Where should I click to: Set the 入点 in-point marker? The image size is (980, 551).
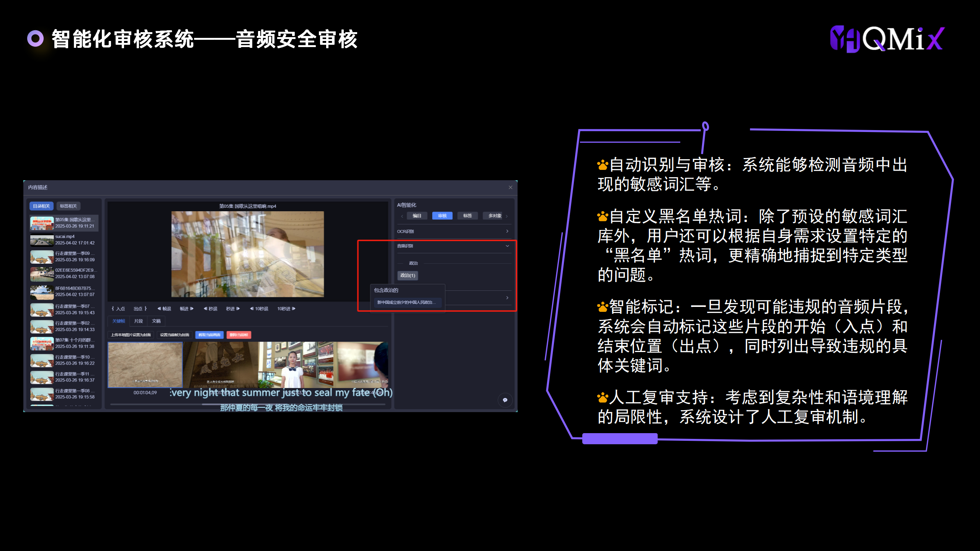(118, 309)
